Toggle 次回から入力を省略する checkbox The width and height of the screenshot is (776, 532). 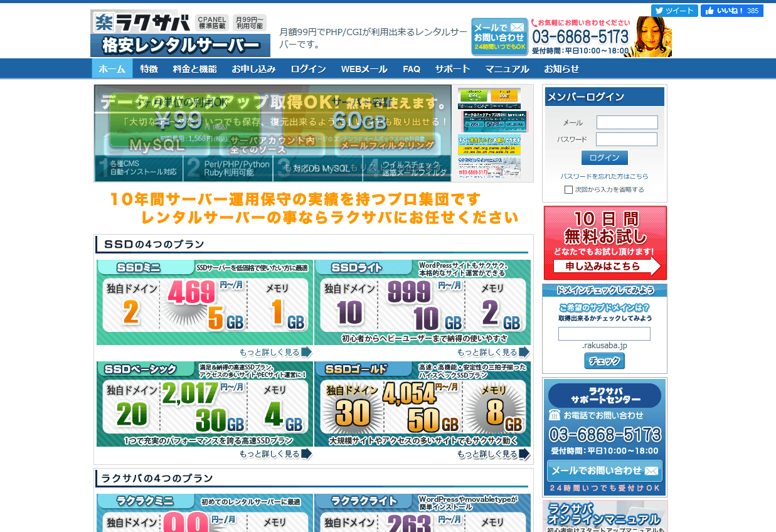pos(568,189)
